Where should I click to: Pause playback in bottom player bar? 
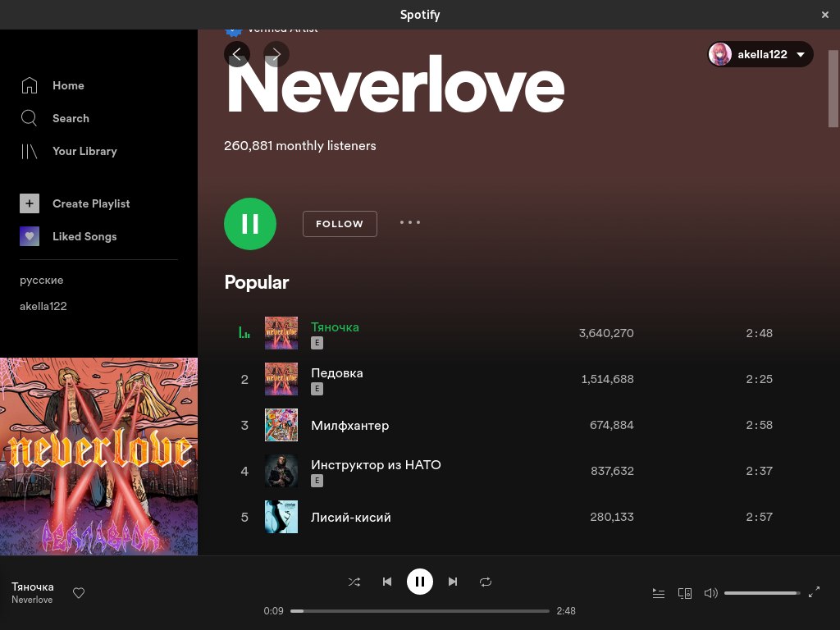click(x=420, y=582)
